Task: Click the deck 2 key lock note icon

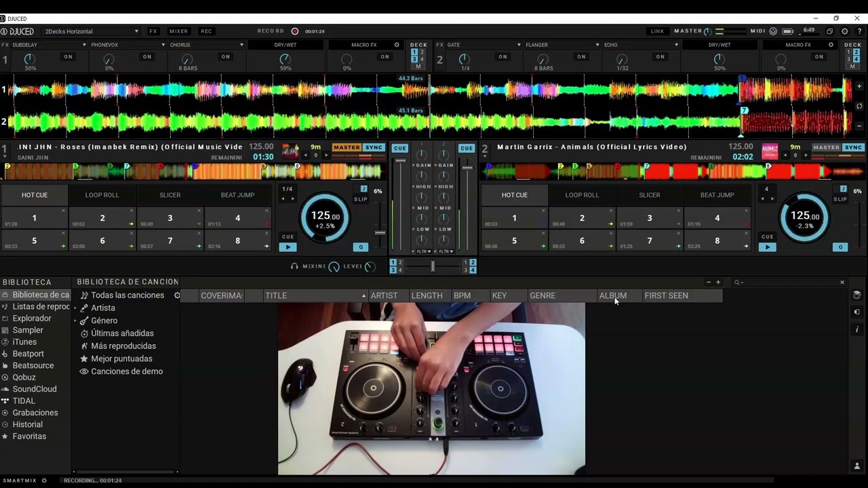Action: click(x=843, y=189)
